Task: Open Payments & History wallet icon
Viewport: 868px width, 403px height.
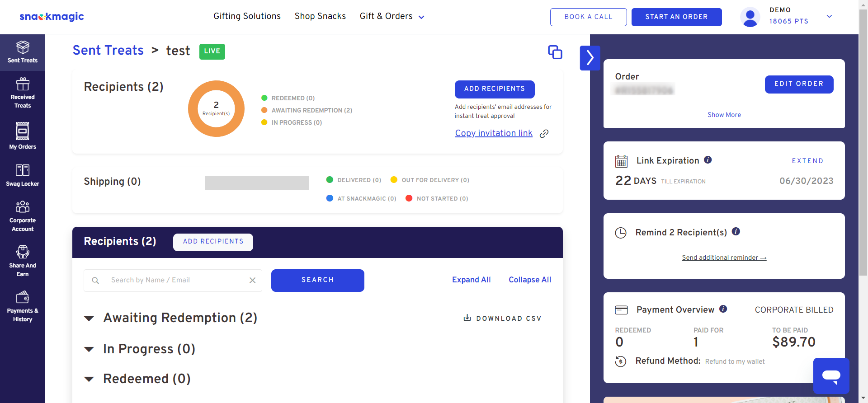Action: [x=23, y=297]
